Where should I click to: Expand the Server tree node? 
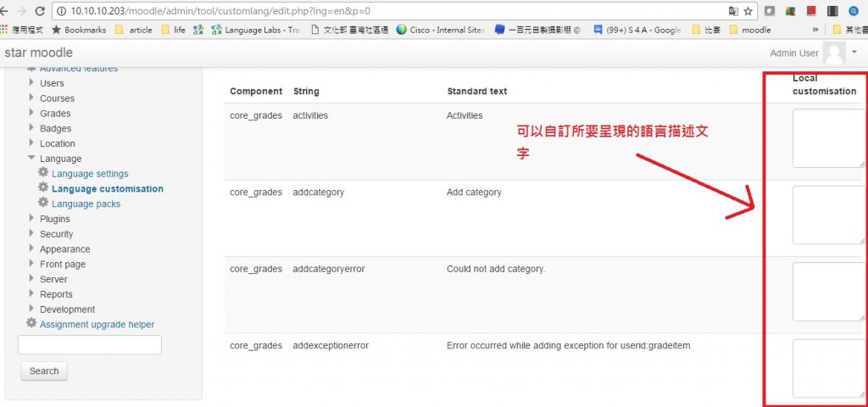point(31,278)
